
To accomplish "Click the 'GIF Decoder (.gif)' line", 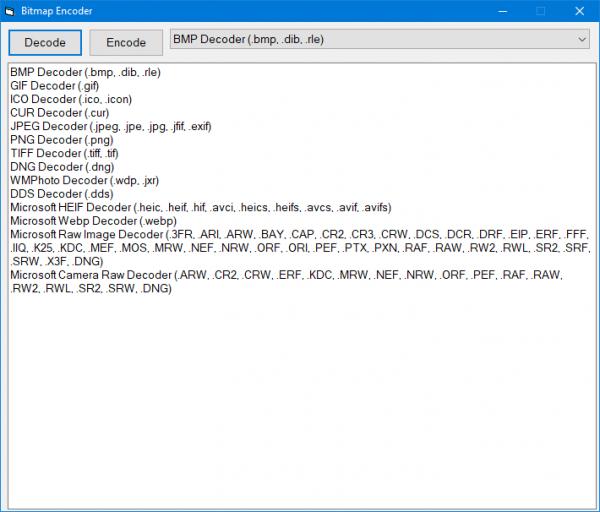I will (x=55, y=86).
